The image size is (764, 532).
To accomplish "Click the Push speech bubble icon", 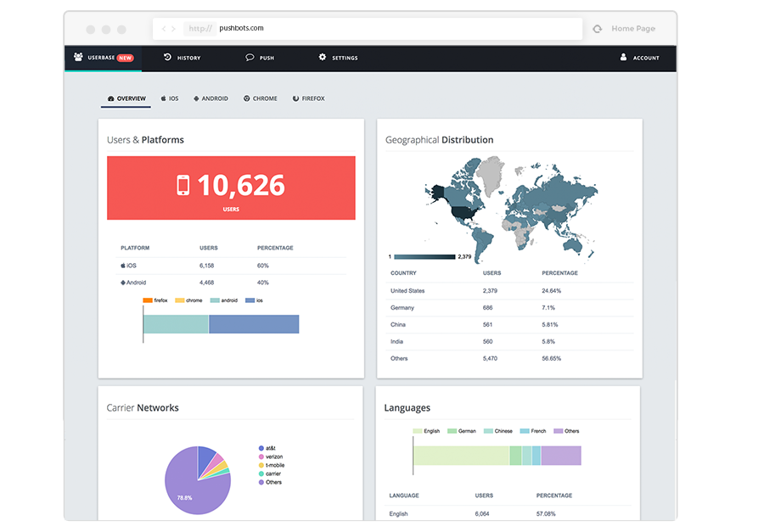I will 250,58.
